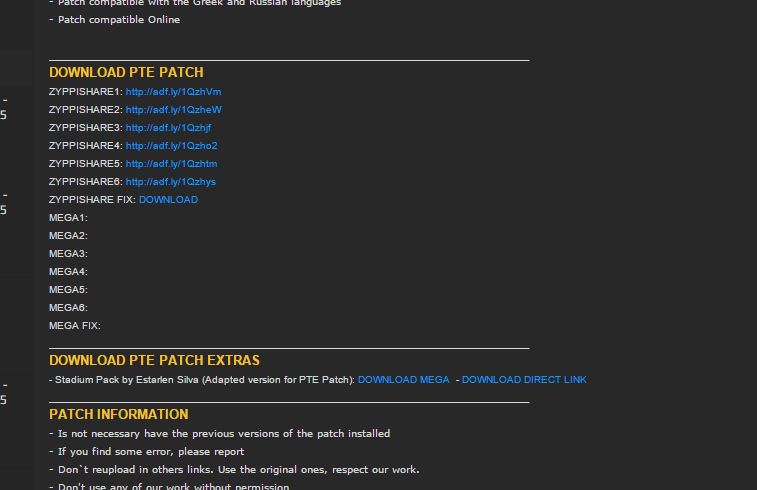Open the ZYPPISHARE1 link adf.ly/1QzhVm
This screenshot has height=490, width=757.
[x=173, y=92]
